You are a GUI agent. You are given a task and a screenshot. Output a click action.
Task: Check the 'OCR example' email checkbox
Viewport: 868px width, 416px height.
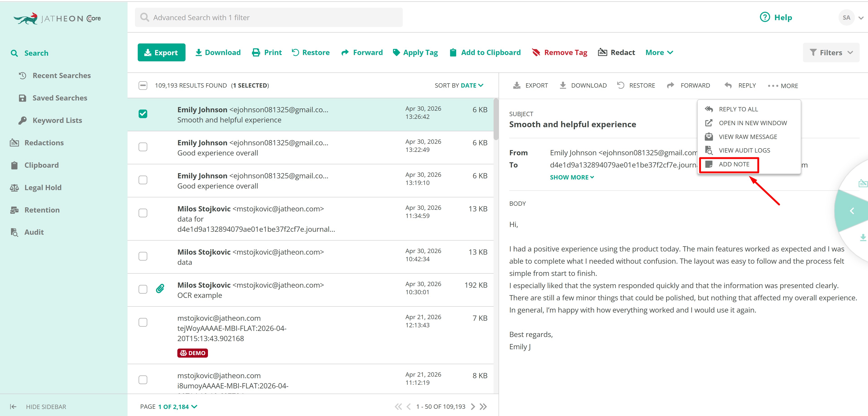coord(143,289)
